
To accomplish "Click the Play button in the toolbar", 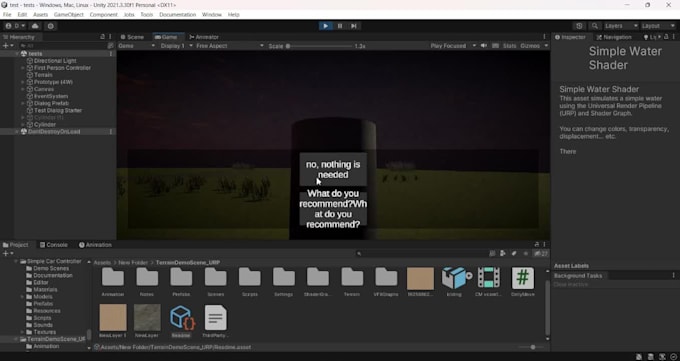I will [x=325, y=26].
